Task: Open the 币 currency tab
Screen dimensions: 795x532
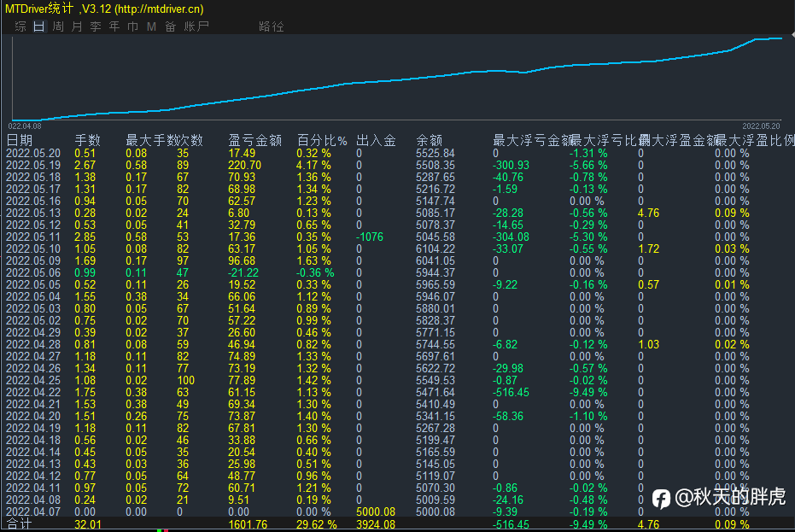Action: [133, 26]
